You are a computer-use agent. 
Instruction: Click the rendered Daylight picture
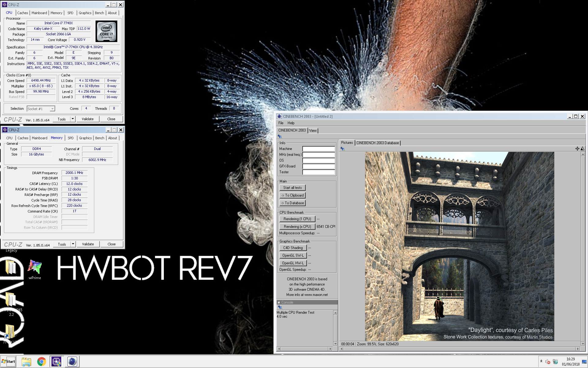(459, 246)
